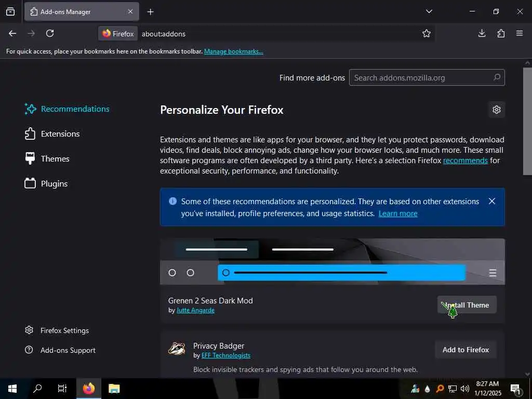Click the Privacy Badger icon
The height and width of the screenshot is (399, 532).
(177, 349)
